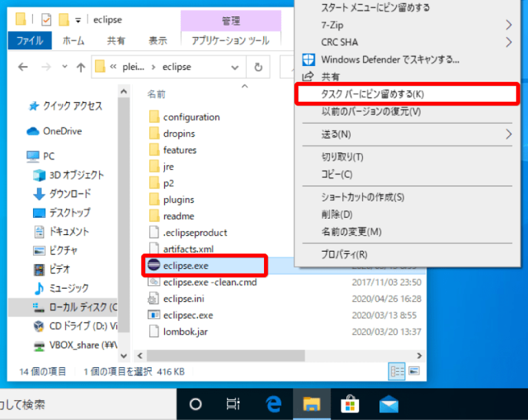Screen dimensions: 528x420
Task: Switch to details view icon in status bar
Action: click(x=397, y=371)
